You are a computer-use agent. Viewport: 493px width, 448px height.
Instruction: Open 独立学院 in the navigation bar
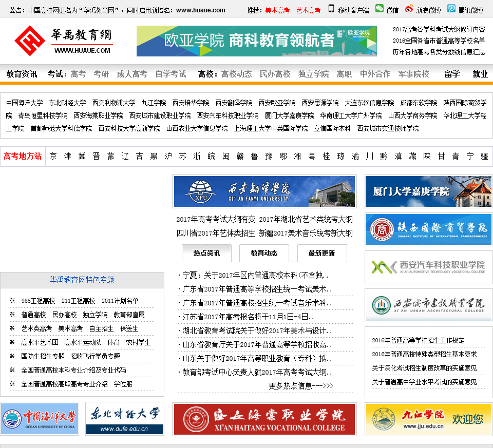coord(313,74)
